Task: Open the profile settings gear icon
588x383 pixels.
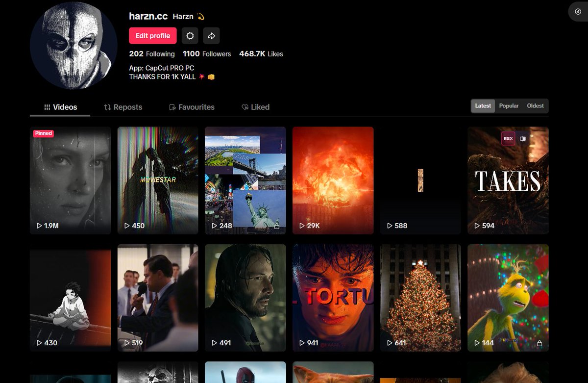Action: pyautogui.click(x=190, y=36)
